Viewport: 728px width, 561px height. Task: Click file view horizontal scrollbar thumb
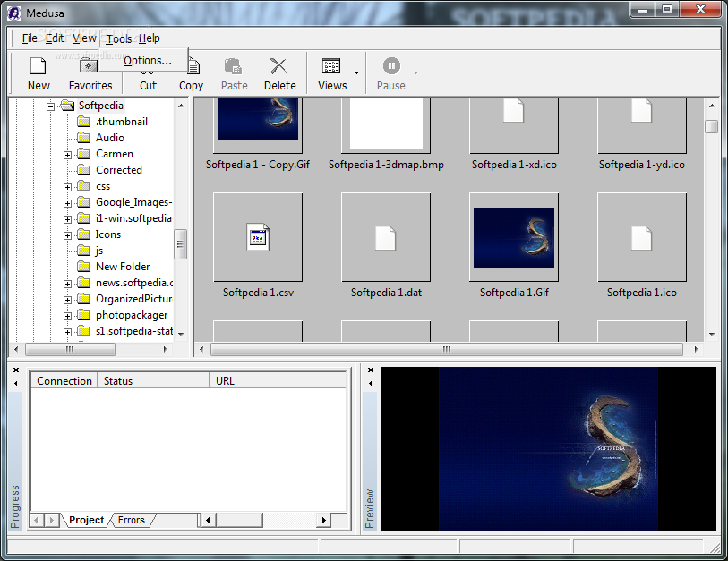[446, 349]
